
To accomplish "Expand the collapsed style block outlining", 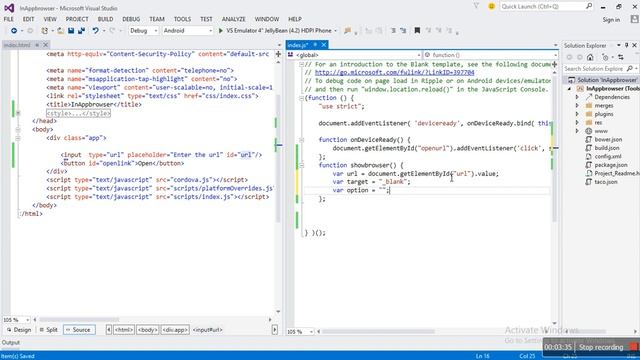I will [x=18, y=113].
